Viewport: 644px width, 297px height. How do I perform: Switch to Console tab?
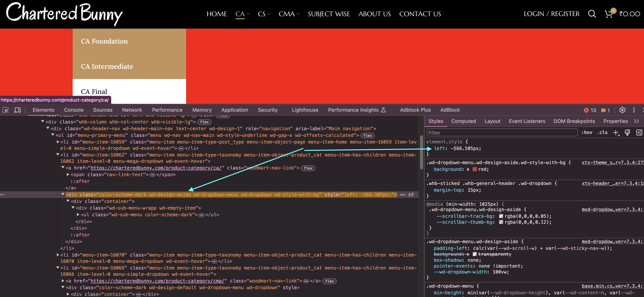(x=74, y=110)
